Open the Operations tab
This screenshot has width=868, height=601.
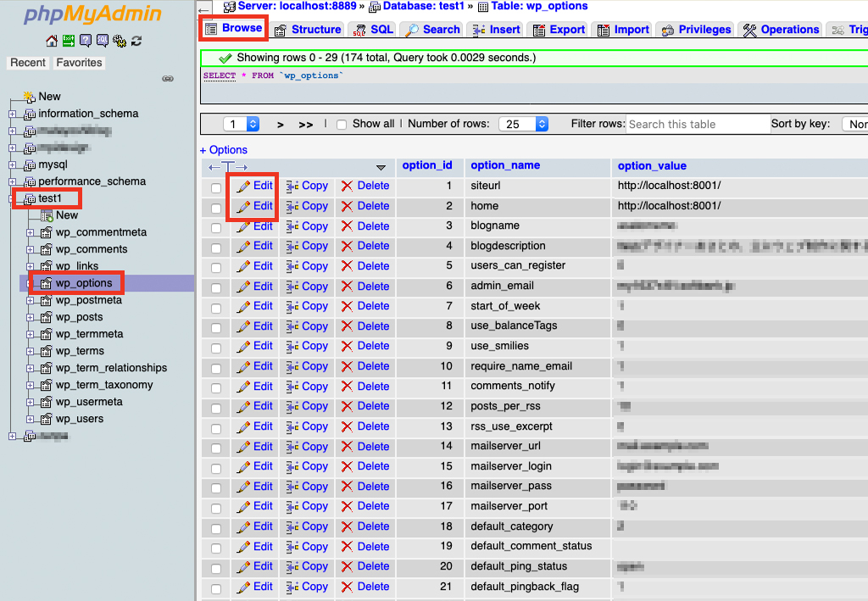tap(781, 30)
